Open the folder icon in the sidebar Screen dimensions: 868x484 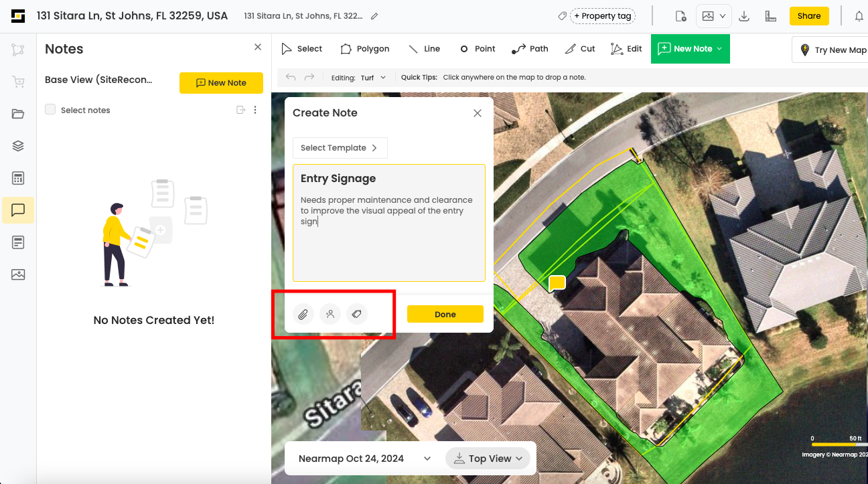coord(18,114)
